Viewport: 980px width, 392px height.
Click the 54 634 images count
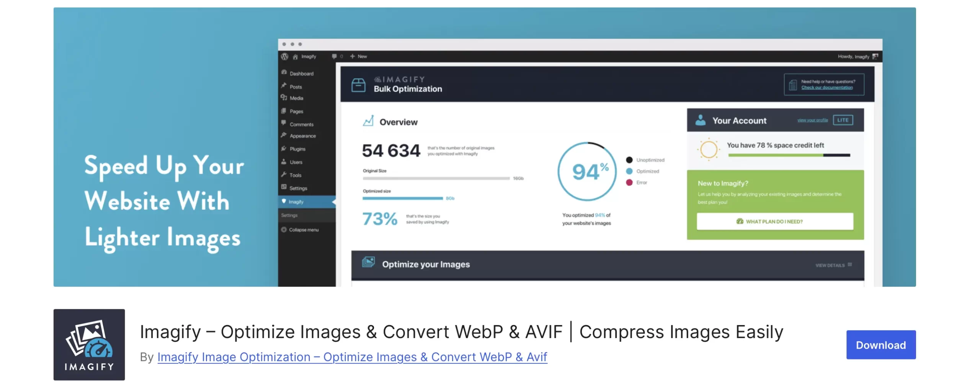[391, 150]
